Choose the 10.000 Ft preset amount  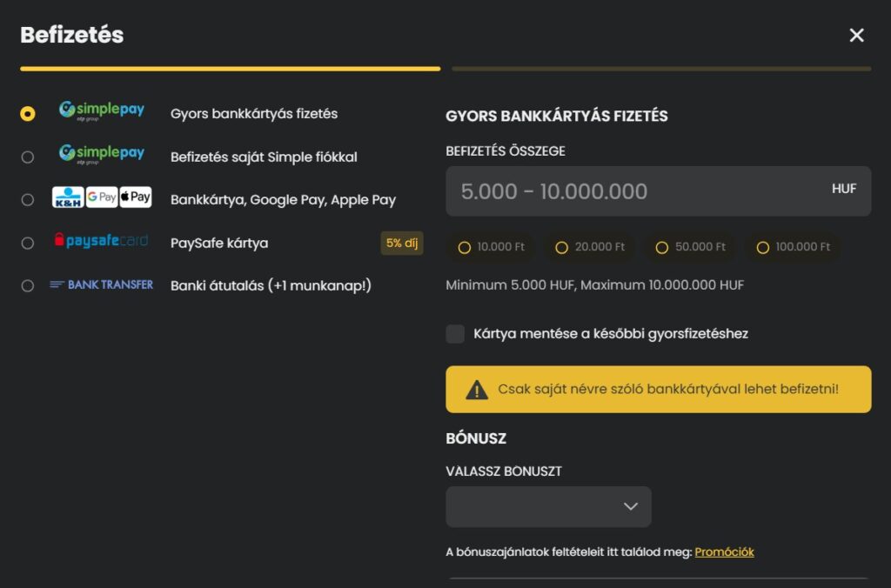492,248
